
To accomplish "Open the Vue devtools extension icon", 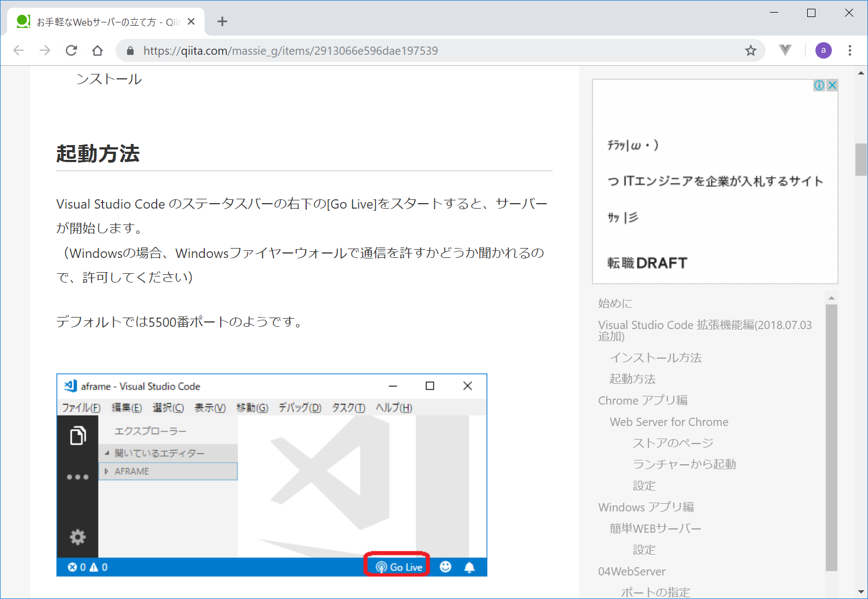I will pos(785,50).
